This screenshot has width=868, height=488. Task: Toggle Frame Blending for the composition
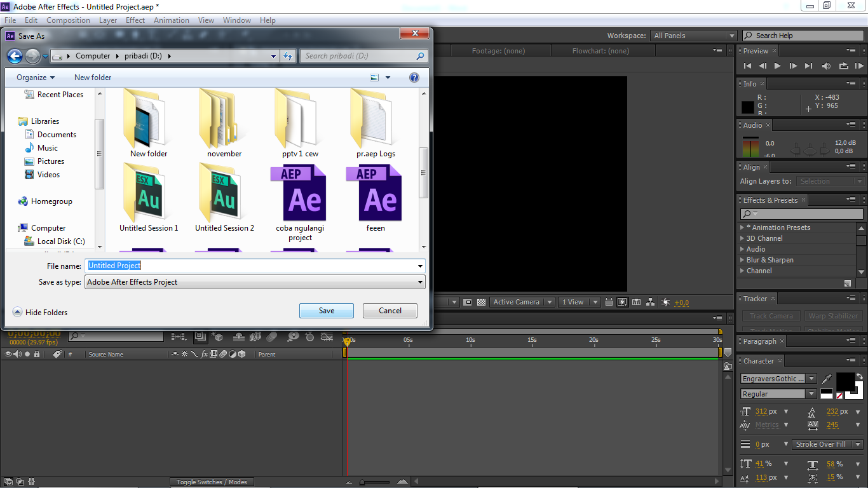click(255, 337)
